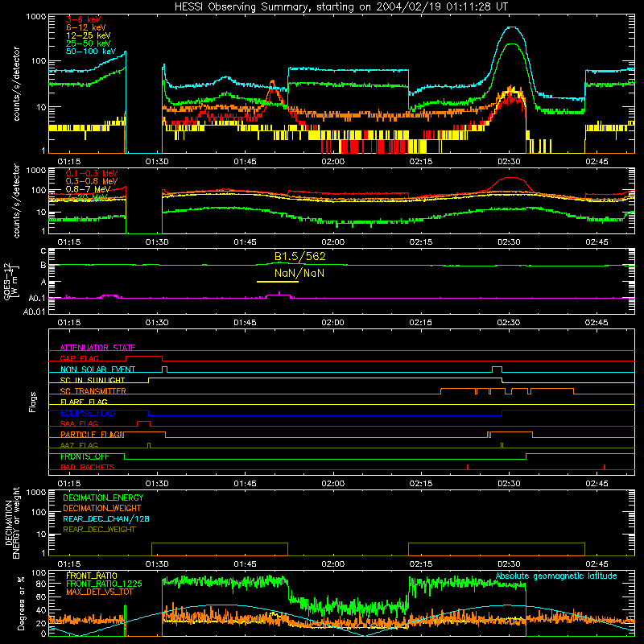Select the FLARE_FLAG label
The width and height of the screenshot is (644, 644).
[x=84, y=402]
